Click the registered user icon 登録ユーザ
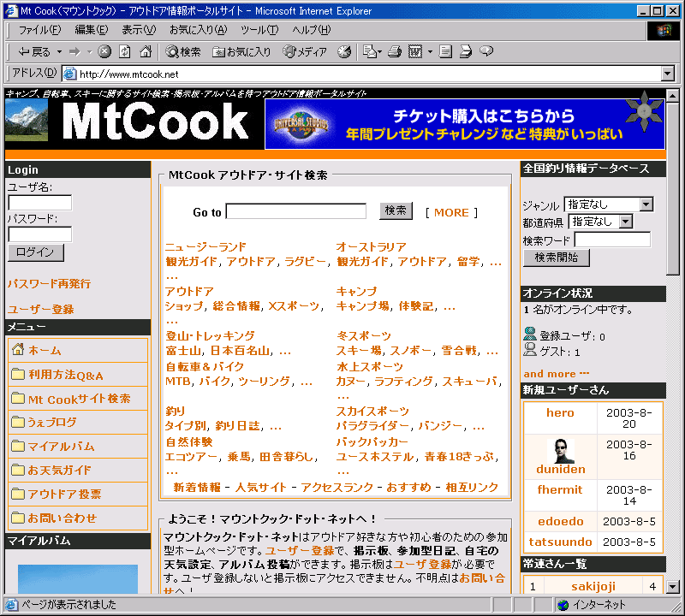The image size is (685, 616). click(530, 334)
